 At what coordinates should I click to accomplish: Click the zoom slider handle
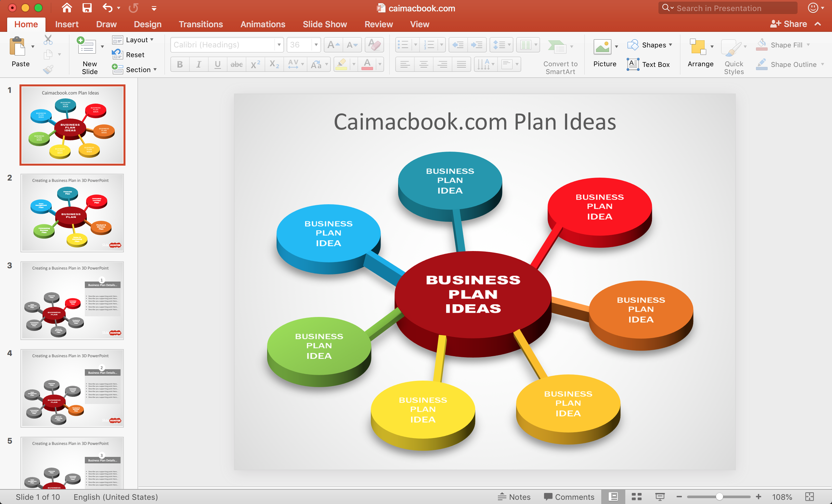pyautogui.click(x=719, y=497)
